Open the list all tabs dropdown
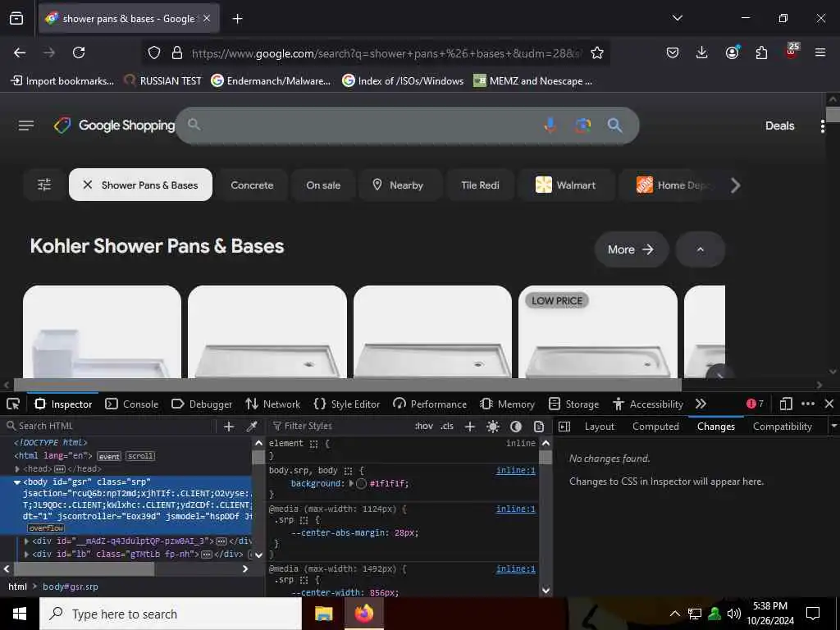 [x=677, y=18]
